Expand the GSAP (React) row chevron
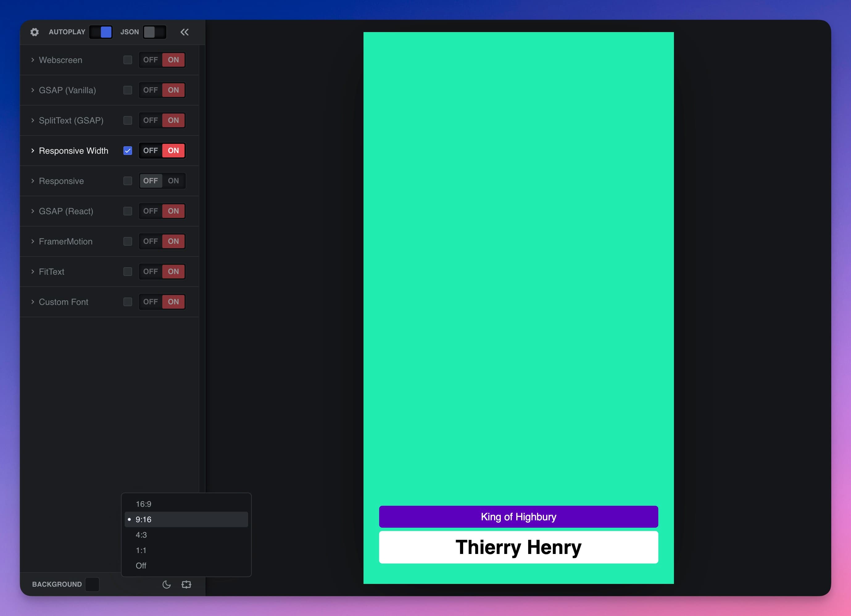 pyautogui.click(x=33, y=211)
